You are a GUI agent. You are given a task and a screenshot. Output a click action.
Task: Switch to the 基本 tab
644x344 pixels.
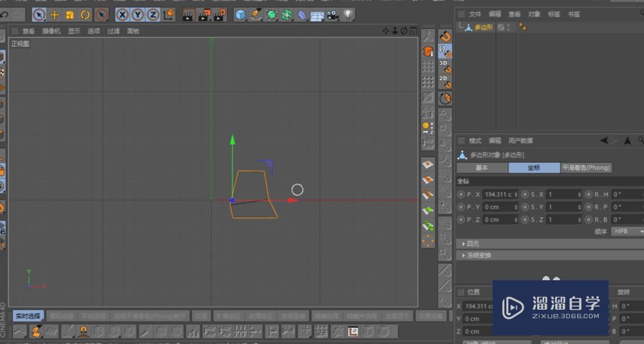[482, 167]
